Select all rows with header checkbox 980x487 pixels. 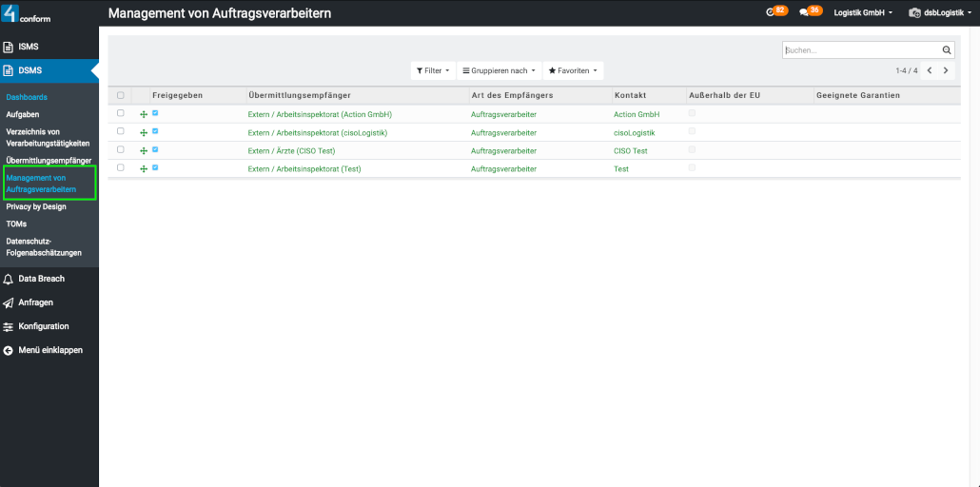point(121,95)
